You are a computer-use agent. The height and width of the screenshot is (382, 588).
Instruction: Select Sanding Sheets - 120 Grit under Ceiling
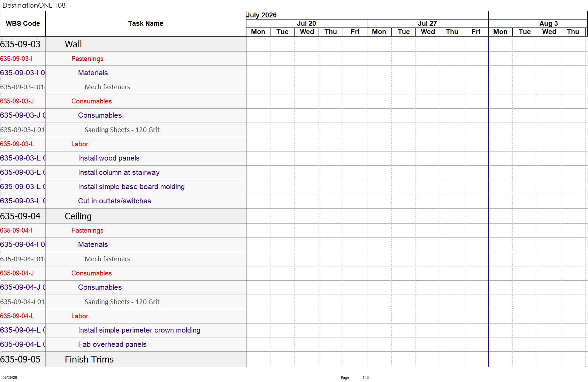click(122, 302)
